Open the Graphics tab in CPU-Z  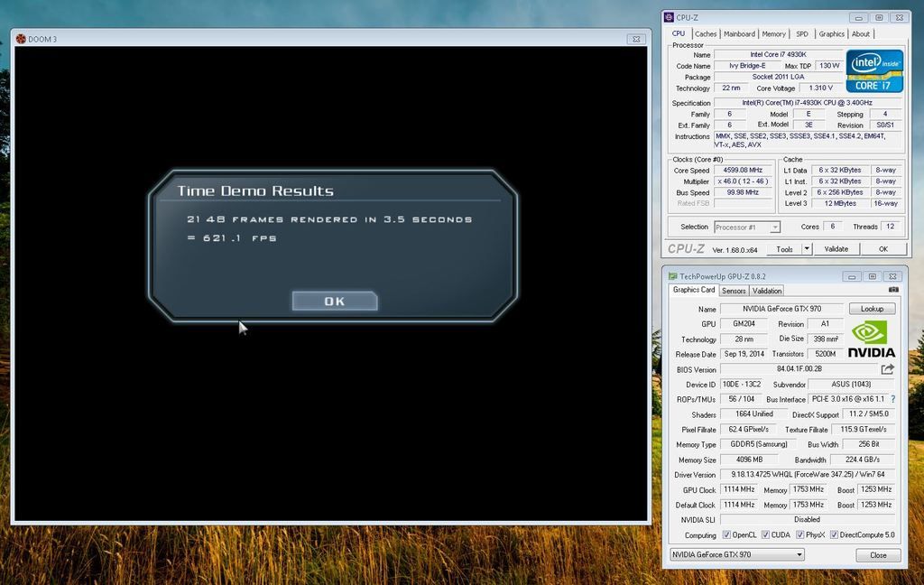831,34
